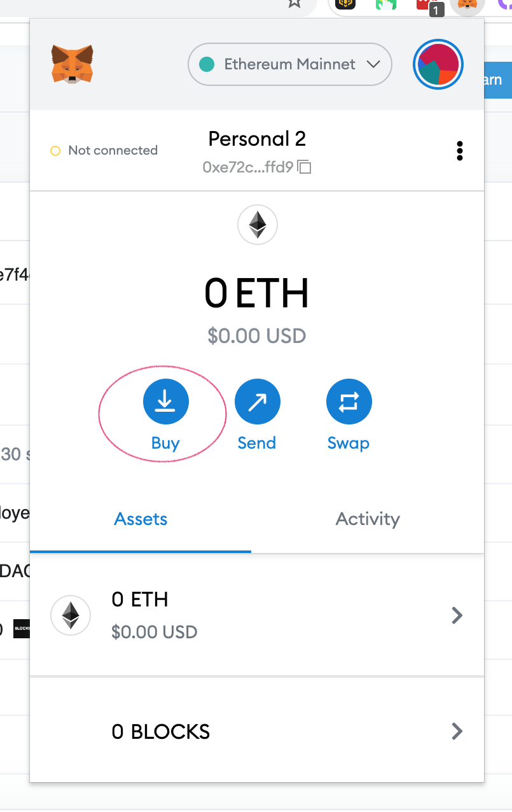Open the three-dot account options menu
This screenshot has height=812, width=512.
tap(459, 151)
